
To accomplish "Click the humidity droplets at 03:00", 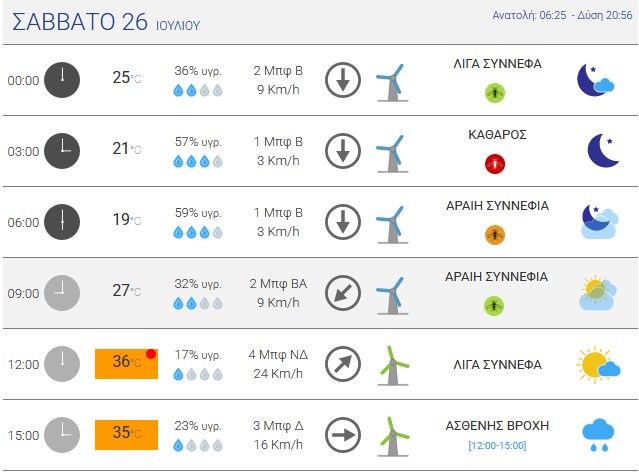I will point(198,161).
